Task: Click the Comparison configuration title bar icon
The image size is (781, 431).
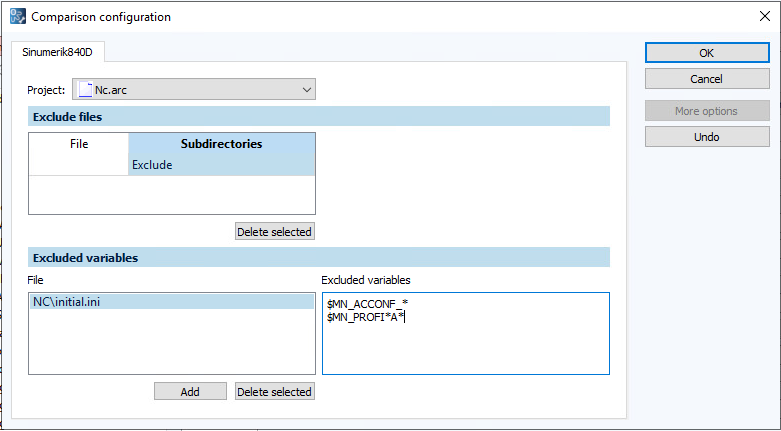Action: click(17, 17)
